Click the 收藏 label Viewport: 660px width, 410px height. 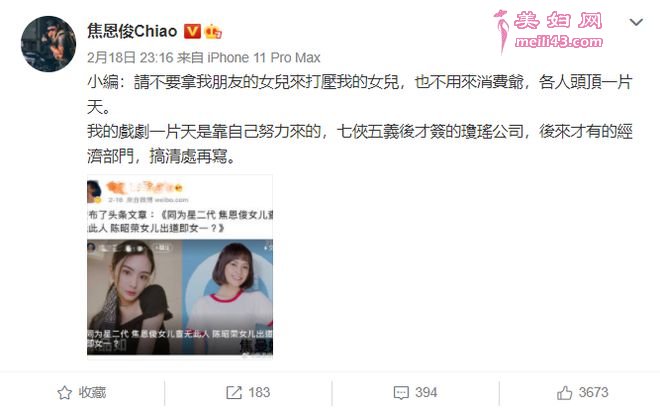coord(92,393)
